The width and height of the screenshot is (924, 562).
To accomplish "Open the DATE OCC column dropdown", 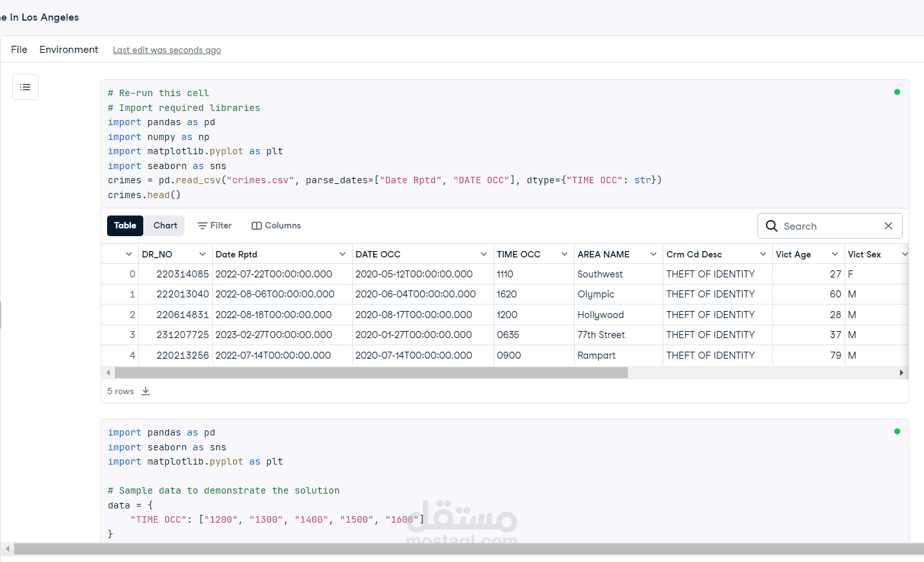I will pos(484,254).
